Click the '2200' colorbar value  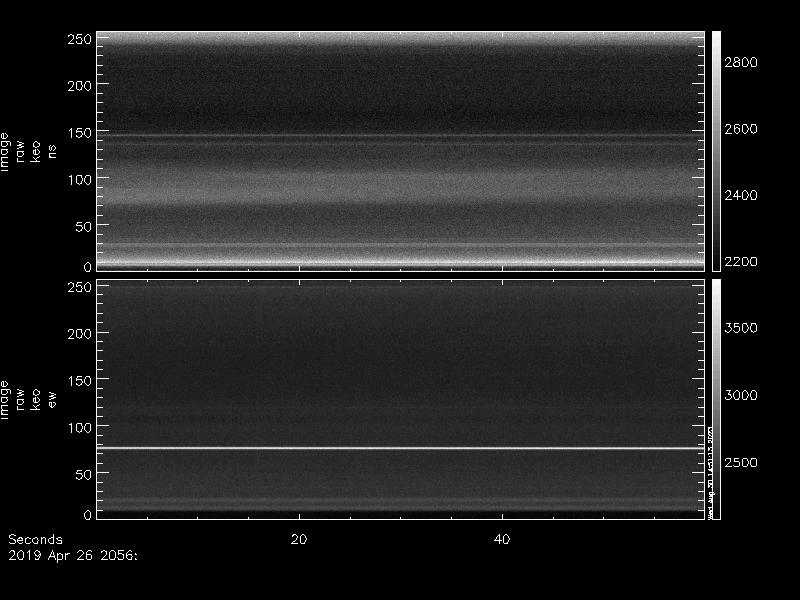pos(741,261)
